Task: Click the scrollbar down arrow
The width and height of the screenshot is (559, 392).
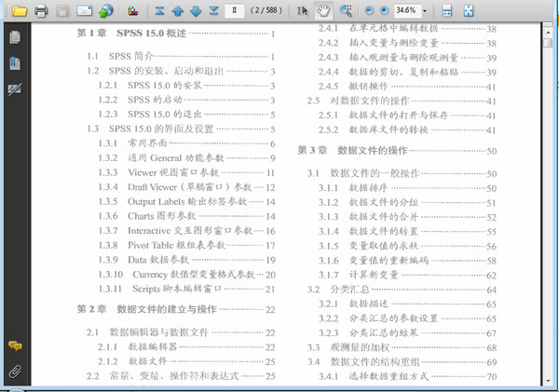Action: pos(549,381)
